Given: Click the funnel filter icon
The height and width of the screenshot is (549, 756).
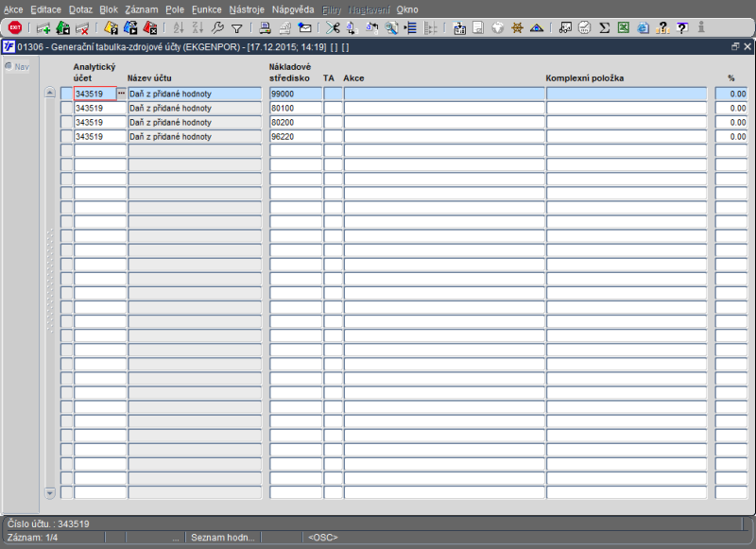Looking at the screenshot, I should 237,29.
